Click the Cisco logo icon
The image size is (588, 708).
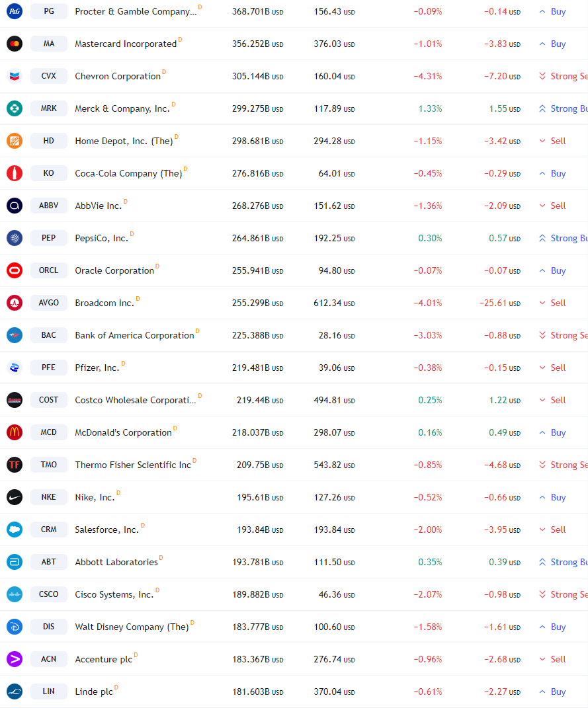(15, 594)
